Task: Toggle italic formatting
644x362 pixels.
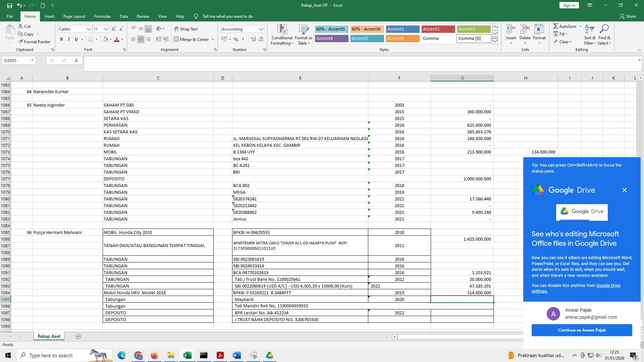Action: click(69, 39)
